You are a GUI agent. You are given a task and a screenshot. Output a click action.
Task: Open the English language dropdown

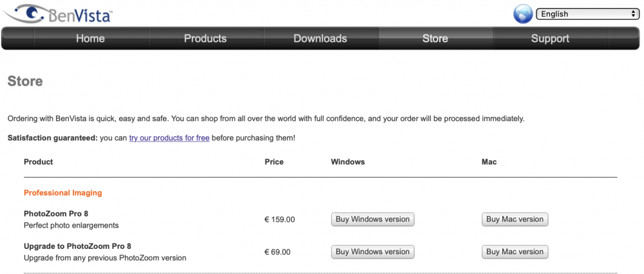[588, 14]
